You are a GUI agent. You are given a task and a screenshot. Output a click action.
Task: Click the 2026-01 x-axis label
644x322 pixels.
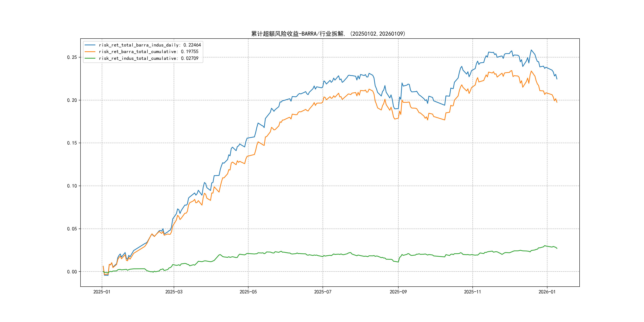click(x=547, y=292)
